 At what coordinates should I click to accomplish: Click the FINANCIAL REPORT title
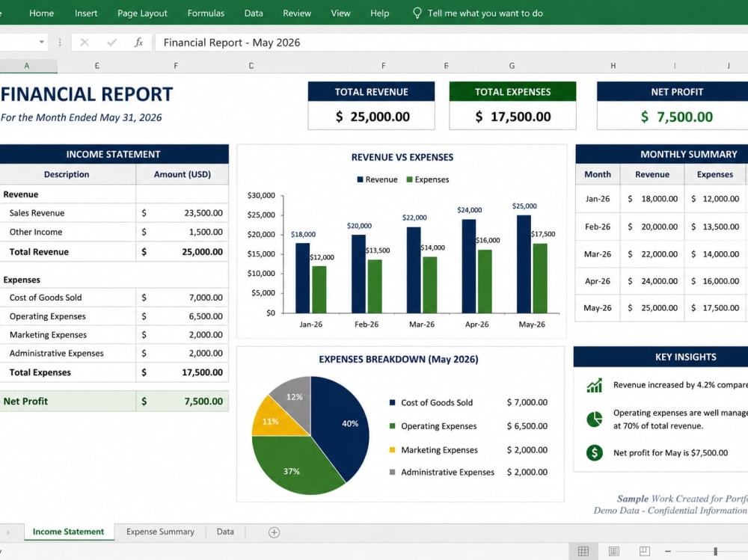[x=87, y=94]
